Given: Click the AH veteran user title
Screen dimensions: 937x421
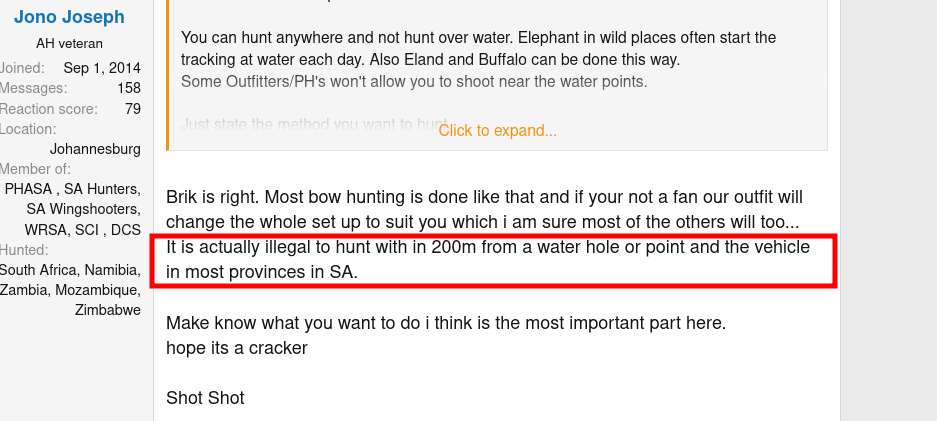Looking at the screenshot, I should (x=69, y=44).
